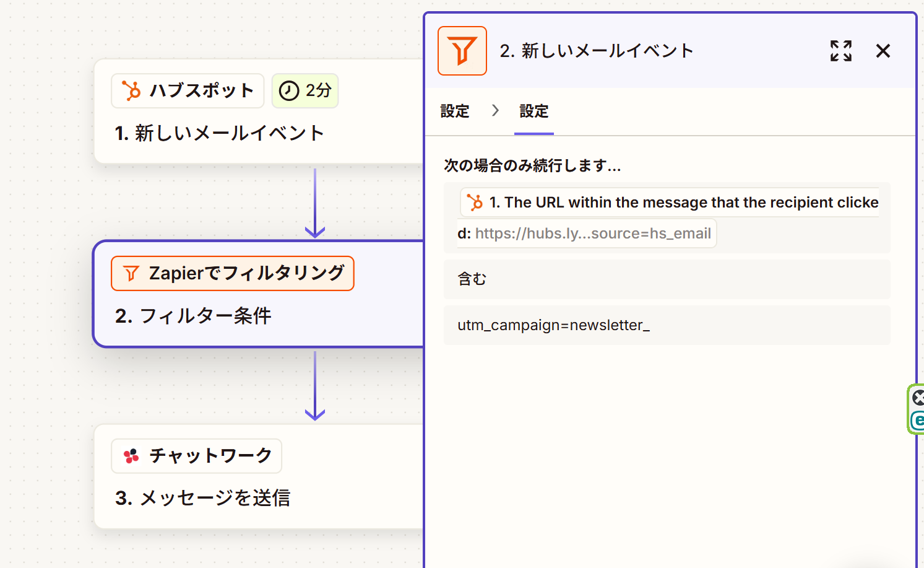Click the Chatwork logo icon in step 3
The height and width of the screenshot is (568, 924).
click(131, 456)
